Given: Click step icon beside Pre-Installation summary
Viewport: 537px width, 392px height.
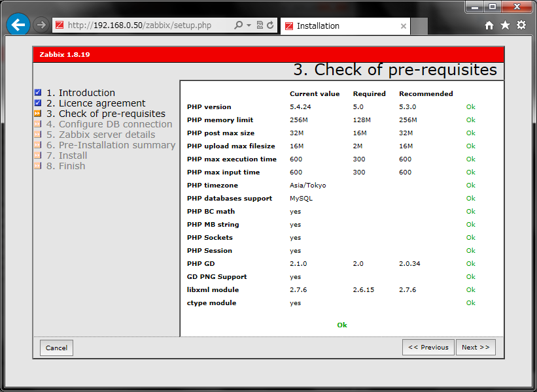Looking at the screenshot, I should (x=38, y=144).
